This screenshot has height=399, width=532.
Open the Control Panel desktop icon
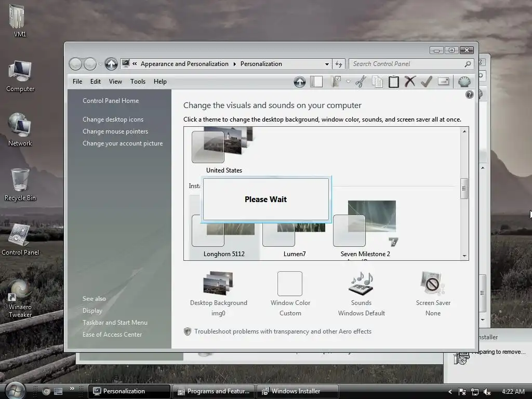pyautogui.click(x=20, y=239)
